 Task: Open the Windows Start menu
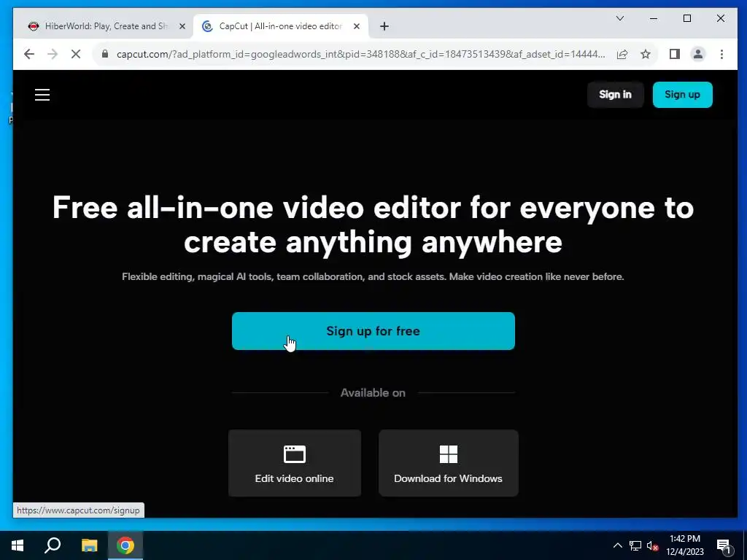point(18,545)
